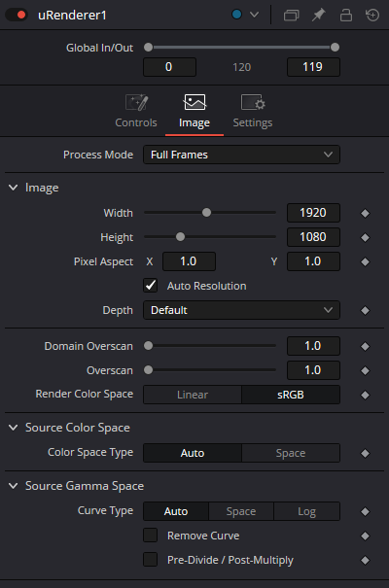The height and width of the screenshot is (588, 389).
Task: Set Color Space Type to Auto
Action: pyautogui.click(x=193, y=453)
